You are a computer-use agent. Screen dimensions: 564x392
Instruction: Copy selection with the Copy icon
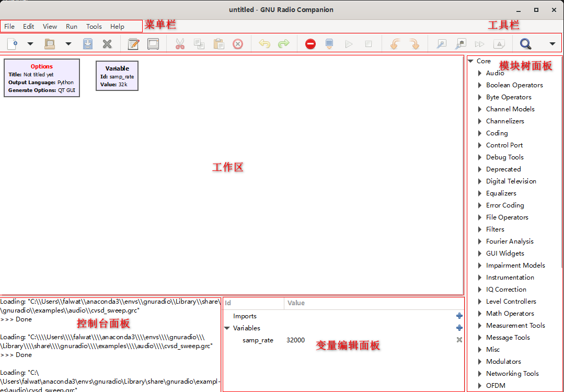[199, 44]
